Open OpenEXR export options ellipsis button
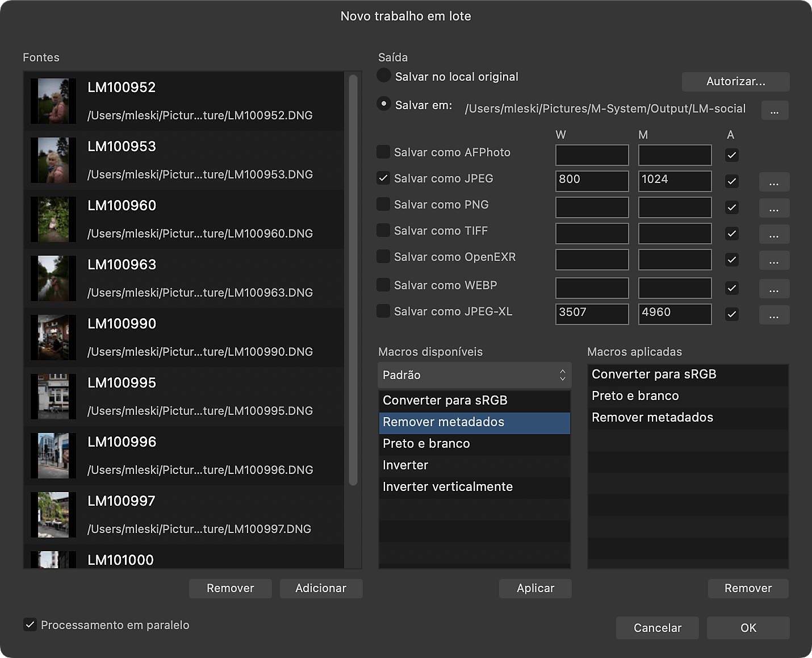Image resolution: width=812 pixels, height=658 pixels. click(774, 260)
